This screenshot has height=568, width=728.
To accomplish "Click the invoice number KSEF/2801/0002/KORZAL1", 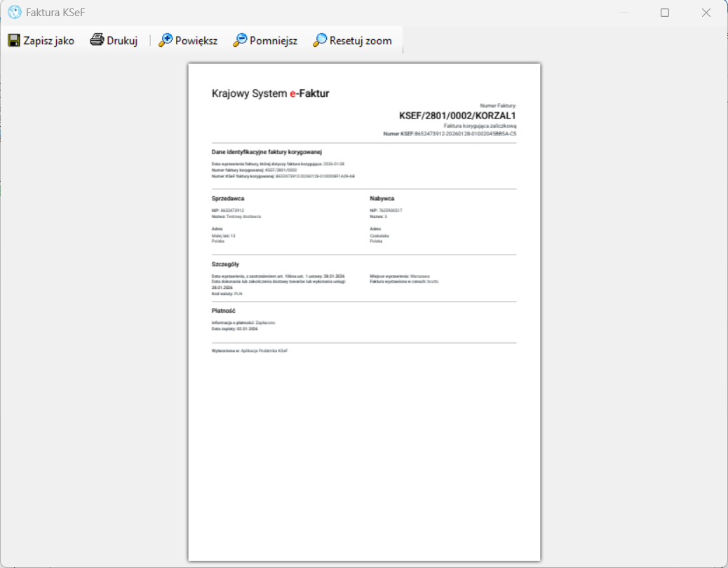I will [457, 116].
